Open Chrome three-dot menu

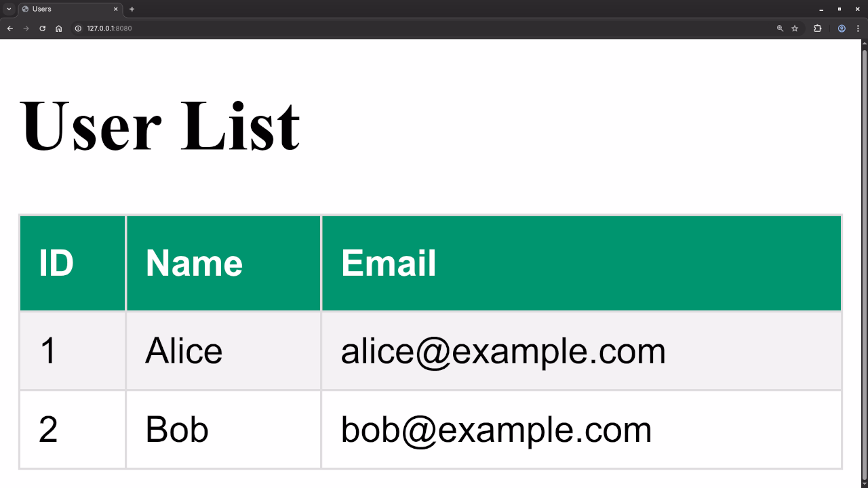pos(858,28)
